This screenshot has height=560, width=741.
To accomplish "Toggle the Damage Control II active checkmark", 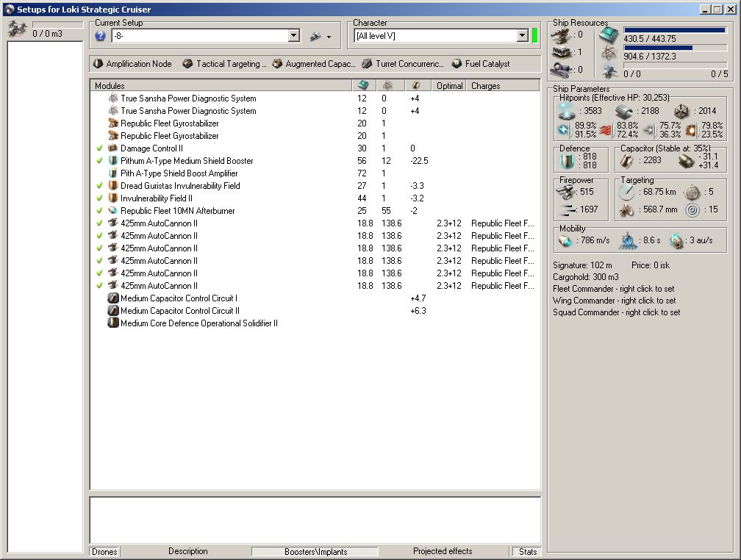I will click(x=99, y=148).
